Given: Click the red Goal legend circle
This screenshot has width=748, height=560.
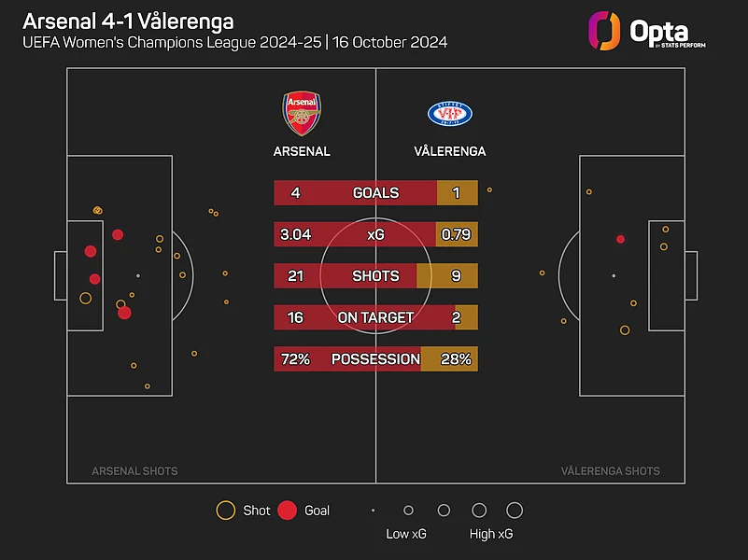Looking at the screenshot, I should (x=288, y=511).
